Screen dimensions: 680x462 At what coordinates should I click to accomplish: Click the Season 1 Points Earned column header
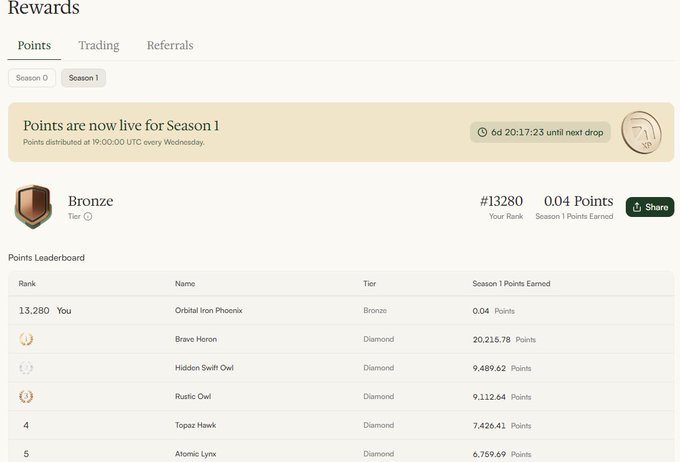point(511,284)
